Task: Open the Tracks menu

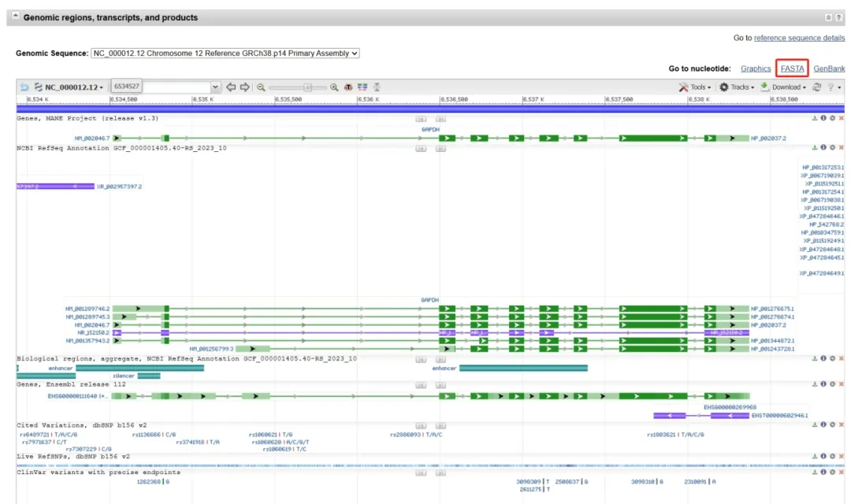Action: (x=737, y=87)
